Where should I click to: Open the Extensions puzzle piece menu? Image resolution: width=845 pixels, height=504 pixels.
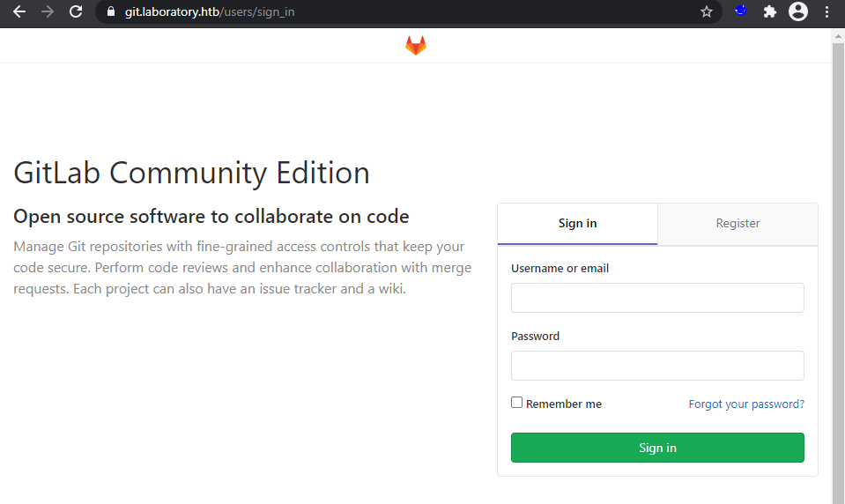click(769, 12)
